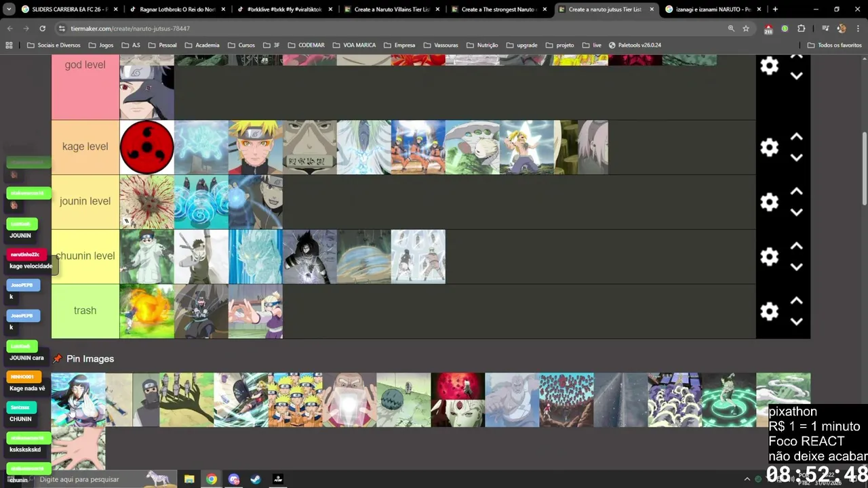The height and width of the screenshot is (488, 868).
Task: Open the Paletools v26.0.24 bookmark
Action: pyautogui.click(x=635, y=45)
